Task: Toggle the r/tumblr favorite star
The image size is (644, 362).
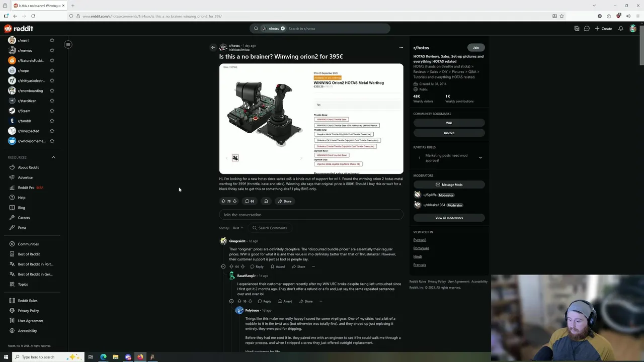Action: 52,121
